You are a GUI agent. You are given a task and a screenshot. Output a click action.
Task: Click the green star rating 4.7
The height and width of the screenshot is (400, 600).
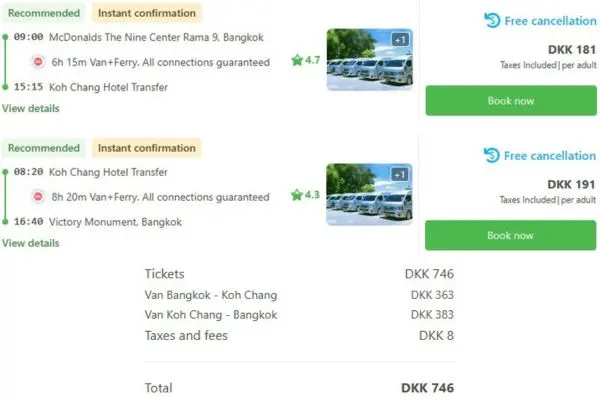305,60
